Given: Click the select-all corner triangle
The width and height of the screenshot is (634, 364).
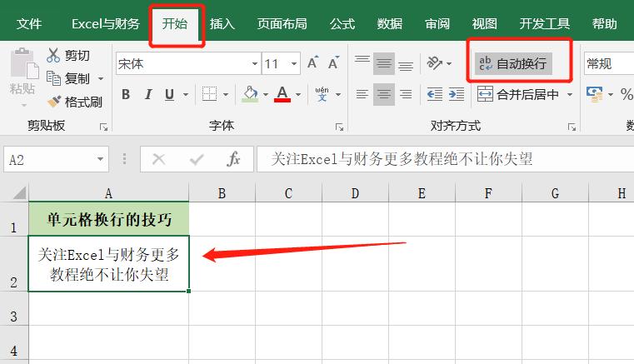Looking at the screenshot, I should [19, 193].
